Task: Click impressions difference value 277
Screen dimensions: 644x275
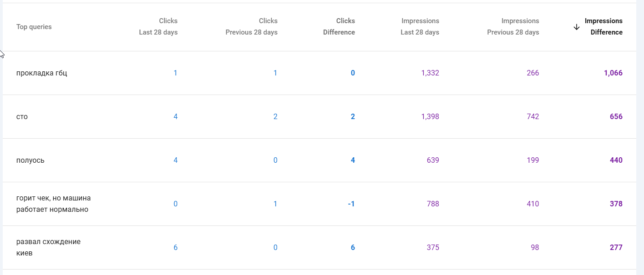Action: point(616,248)
